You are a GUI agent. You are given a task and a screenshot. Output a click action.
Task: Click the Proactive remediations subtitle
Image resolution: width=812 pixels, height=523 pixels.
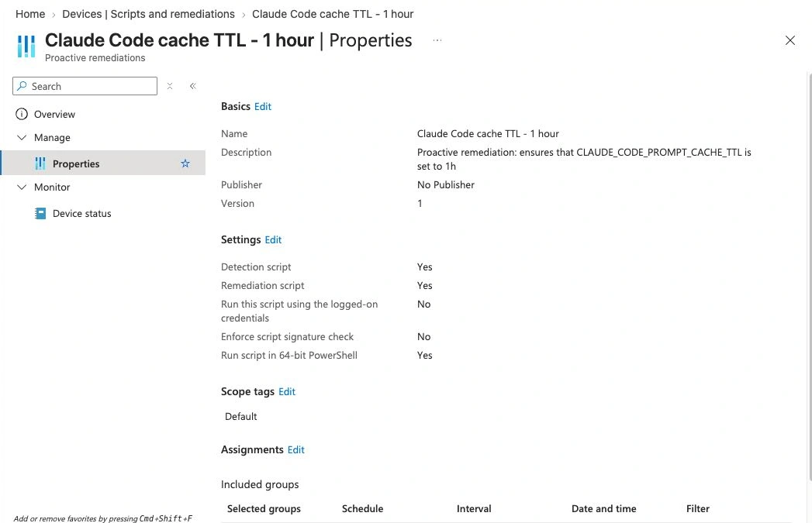[x=95, y=58]
